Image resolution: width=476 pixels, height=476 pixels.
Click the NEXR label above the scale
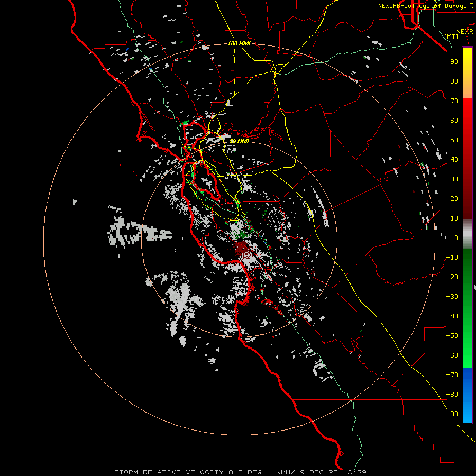tap(465, 32)
